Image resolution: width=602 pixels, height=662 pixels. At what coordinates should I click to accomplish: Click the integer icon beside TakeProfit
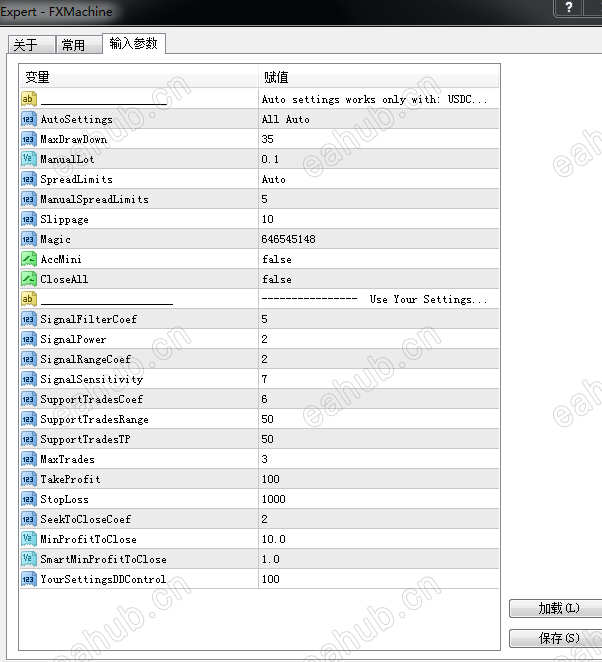[x=29, y=479]
